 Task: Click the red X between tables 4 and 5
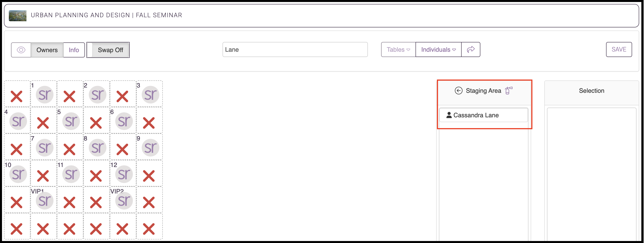43,123
